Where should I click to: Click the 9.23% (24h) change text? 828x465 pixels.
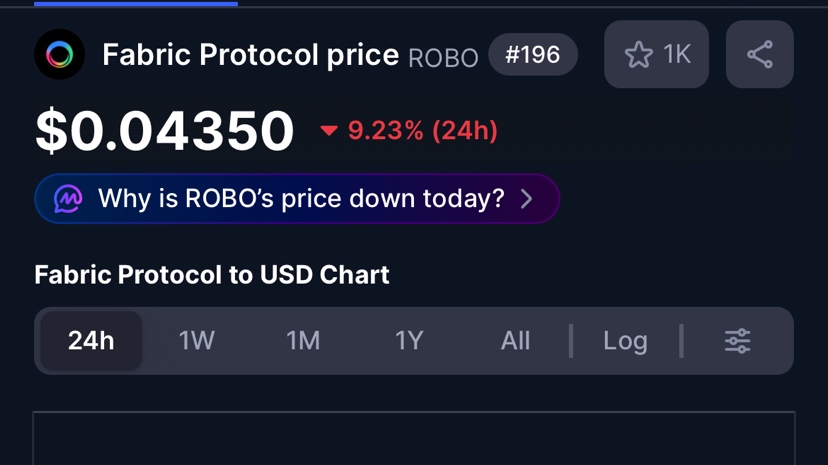(422, 131)
